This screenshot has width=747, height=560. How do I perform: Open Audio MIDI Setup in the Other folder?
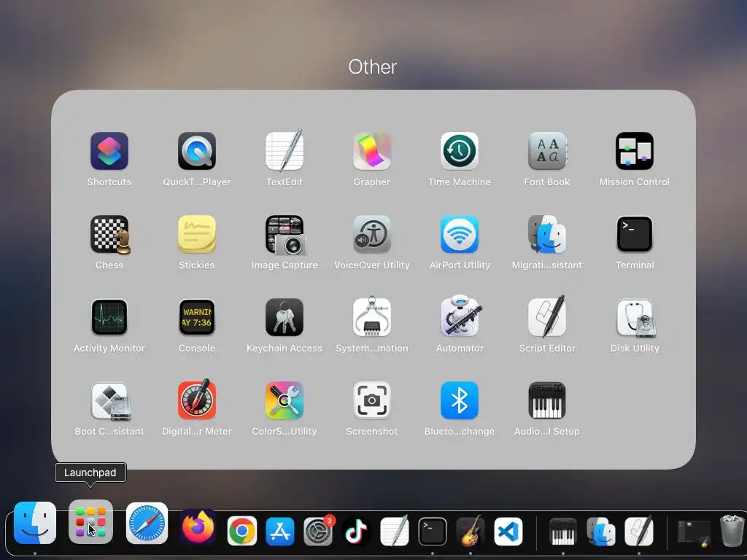tap(547, 400)
